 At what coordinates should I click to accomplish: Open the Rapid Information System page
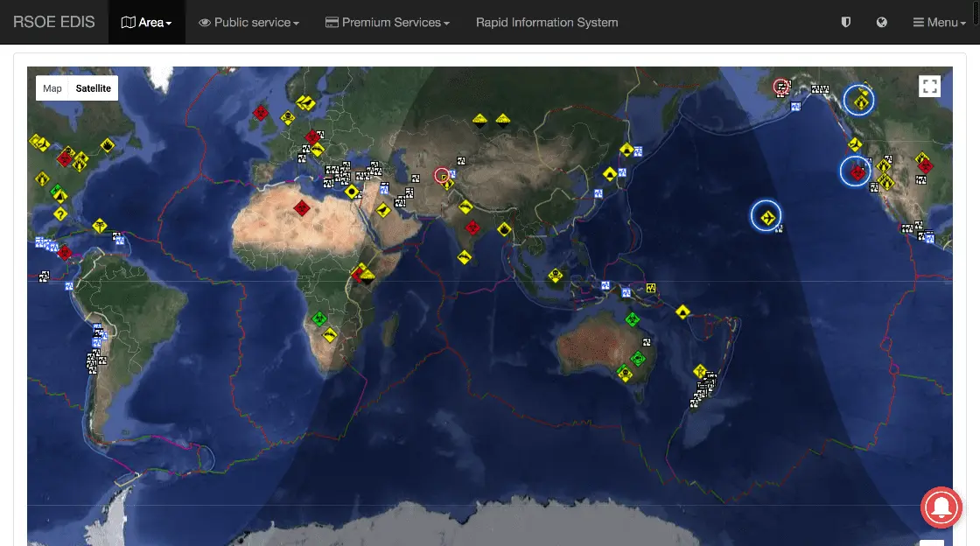coord(547,22)
